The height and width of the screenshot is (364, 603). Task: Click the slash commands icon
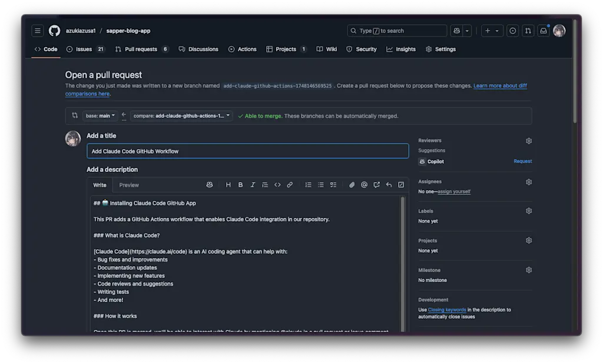point(400,185)
